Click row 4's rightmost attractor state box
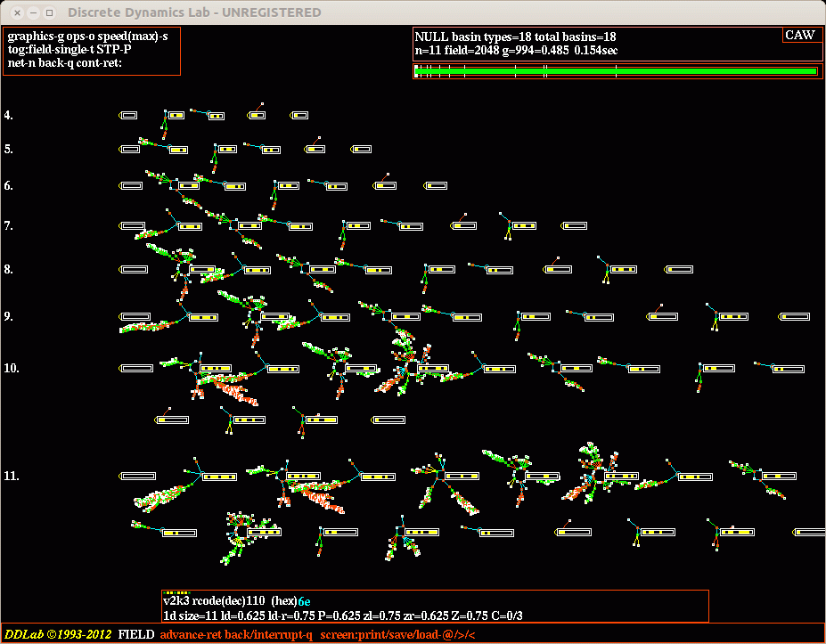Image resolution: width=826 pixels, height=644 pixels. pos(299,115)
